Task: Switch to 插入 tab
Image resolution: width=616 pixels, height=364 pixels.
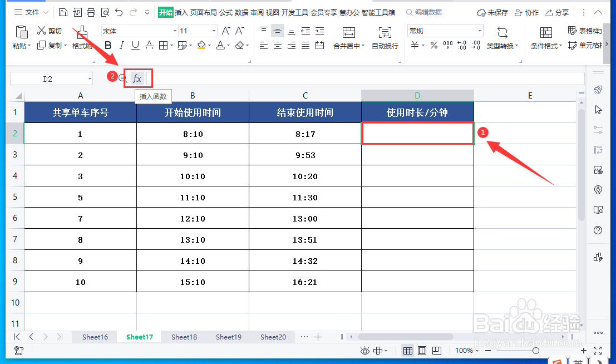Action: [x=181, y=13]
